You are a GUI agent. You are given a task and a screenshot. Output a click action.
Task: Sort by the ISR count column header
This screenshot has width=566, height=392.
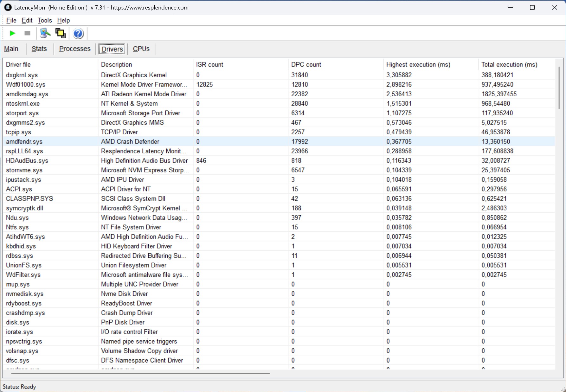[x=209, y=65]
